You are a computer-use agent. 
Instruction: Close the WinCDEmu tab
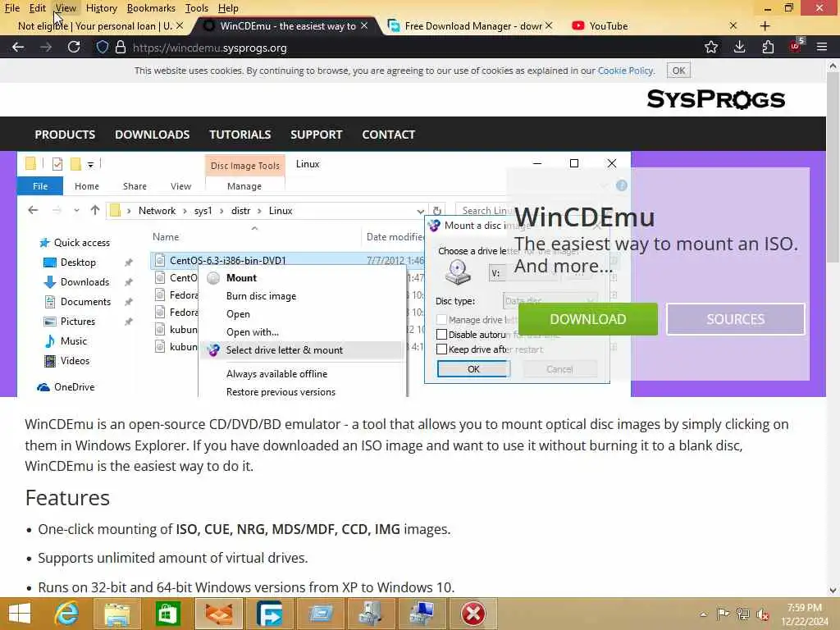(364, 25)
